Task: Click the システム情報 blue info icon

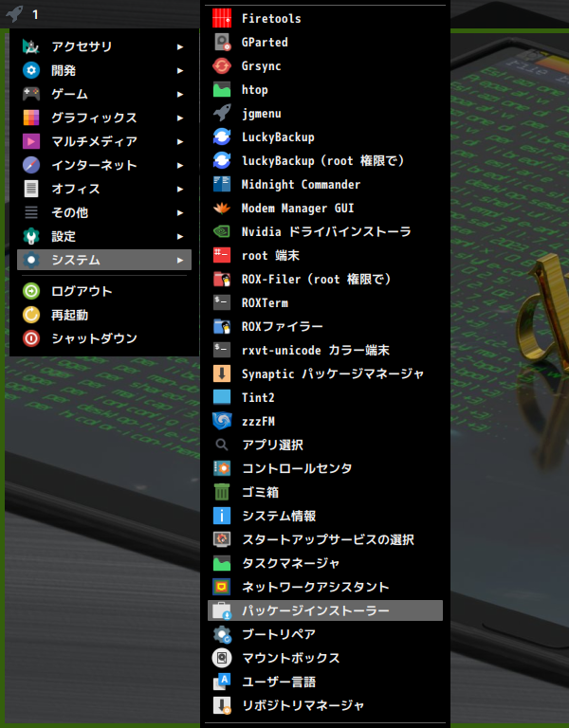Action: 222,516
